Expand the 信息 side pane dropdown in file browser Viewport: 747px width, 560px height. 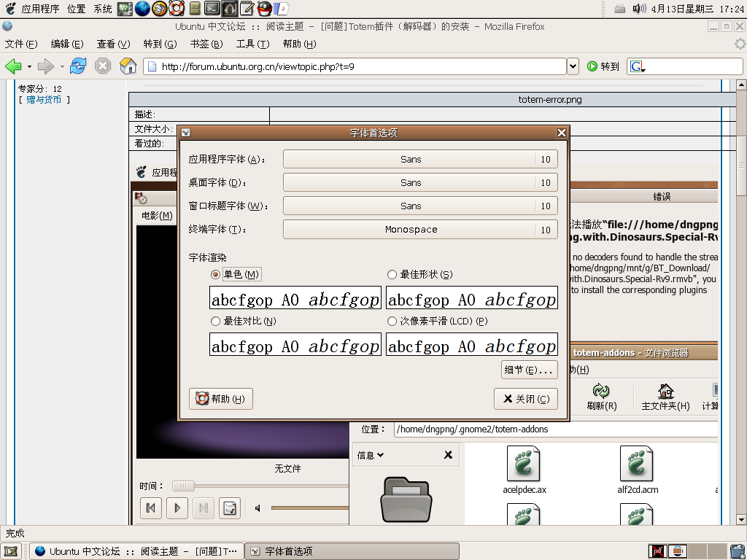370,455
